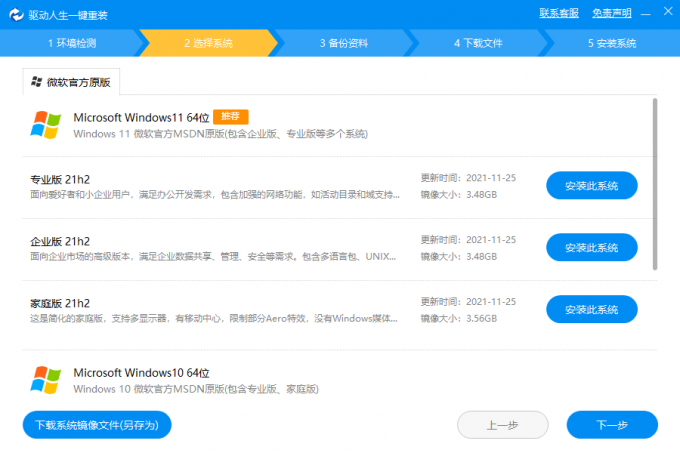Minimize the reinstall window
The width and height of the screenshot is (680, 453).
647,13
